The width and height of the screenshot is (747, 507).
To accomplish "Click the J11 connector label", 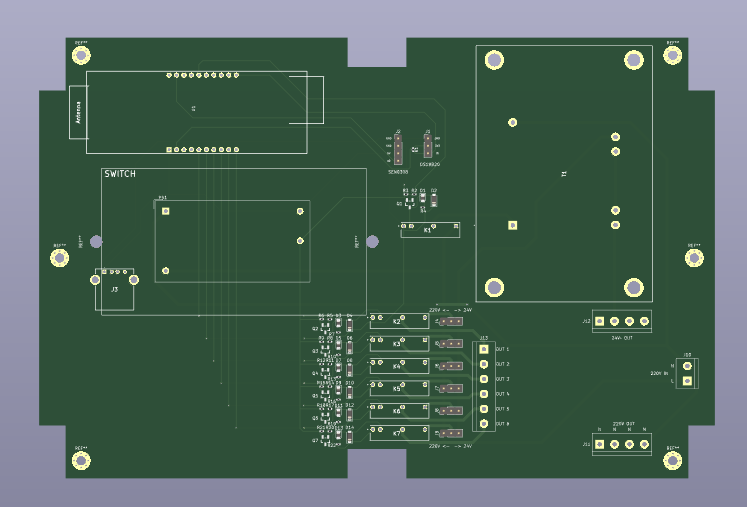I will 586,444.
